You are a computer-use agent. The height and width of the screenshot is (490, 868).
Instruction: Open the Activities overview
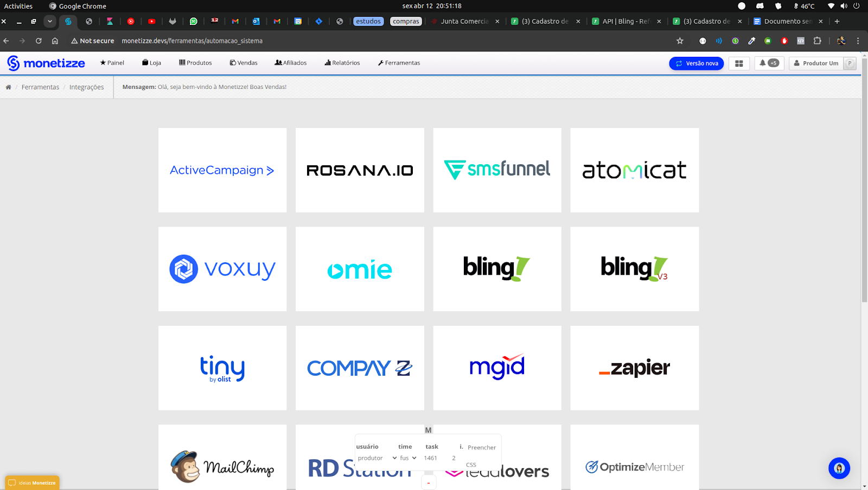point(18,6)
